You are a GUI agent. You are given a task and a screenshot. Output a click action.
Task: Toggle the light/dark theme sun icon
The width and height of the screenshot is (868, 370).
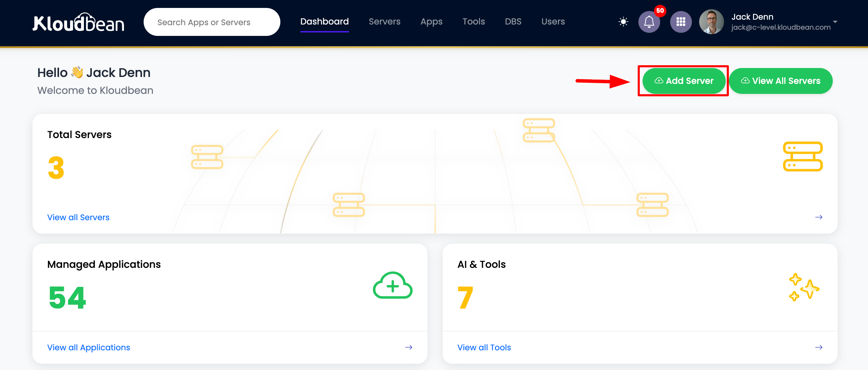(623, 22)
